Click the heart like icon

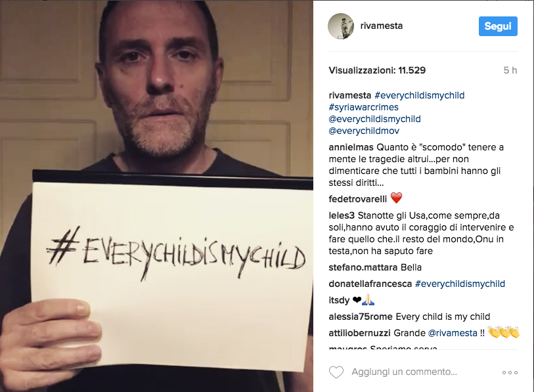(x=336, y=372)
